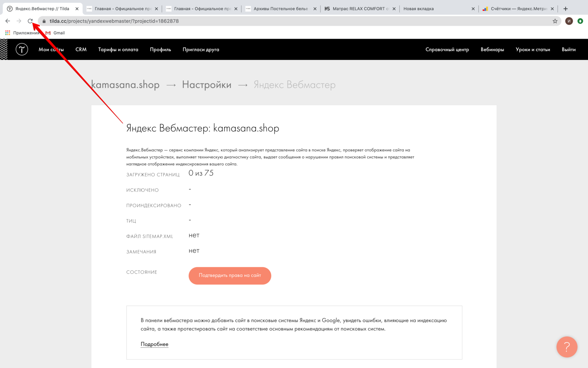The height and width of the screenshot is (368, 588).
Task: Open the Приложения apps shortcut
Action: (22, 33)
